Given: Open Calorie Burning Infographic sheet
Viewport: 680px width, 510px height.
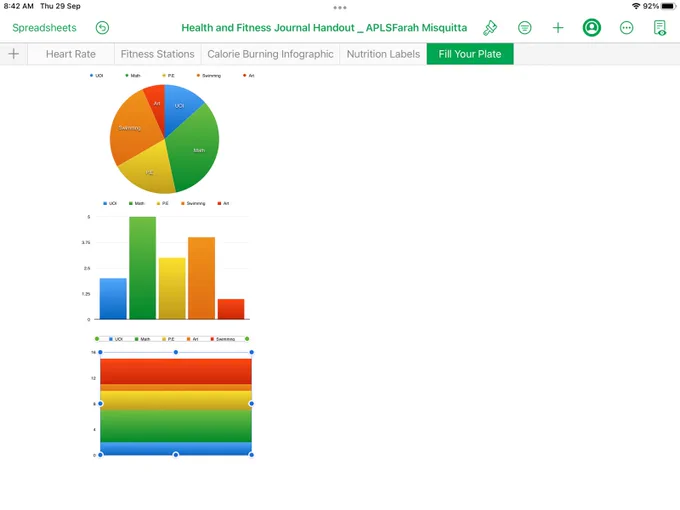Looking at the screenshot, I should pyautogui.click(x=270, y=54).
